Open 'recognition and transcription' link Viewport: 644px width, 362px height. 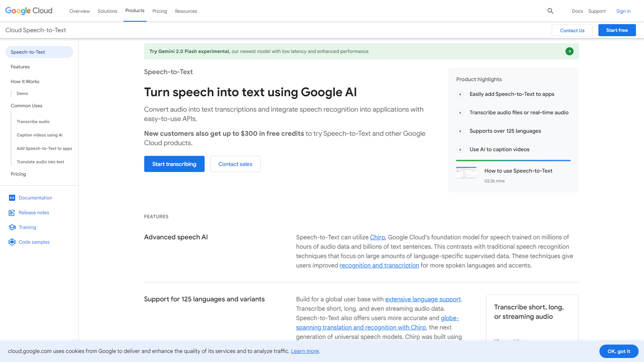pos(379,265)
